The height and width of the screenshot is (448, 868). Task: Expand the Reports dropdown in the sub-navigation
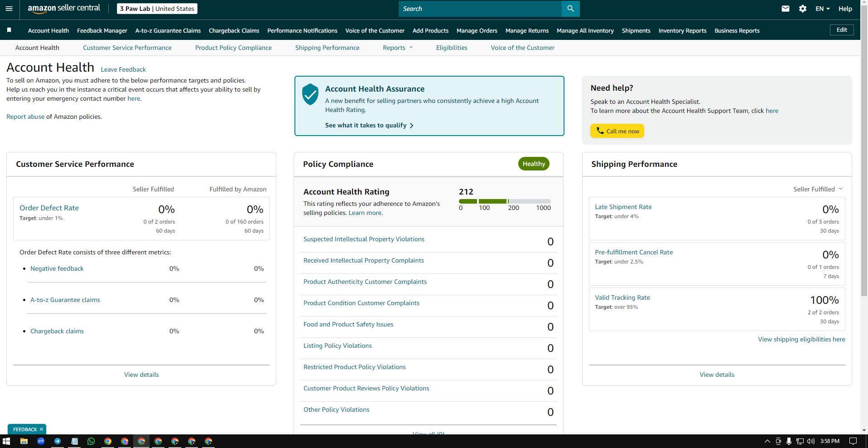click(x=398, y=48)
